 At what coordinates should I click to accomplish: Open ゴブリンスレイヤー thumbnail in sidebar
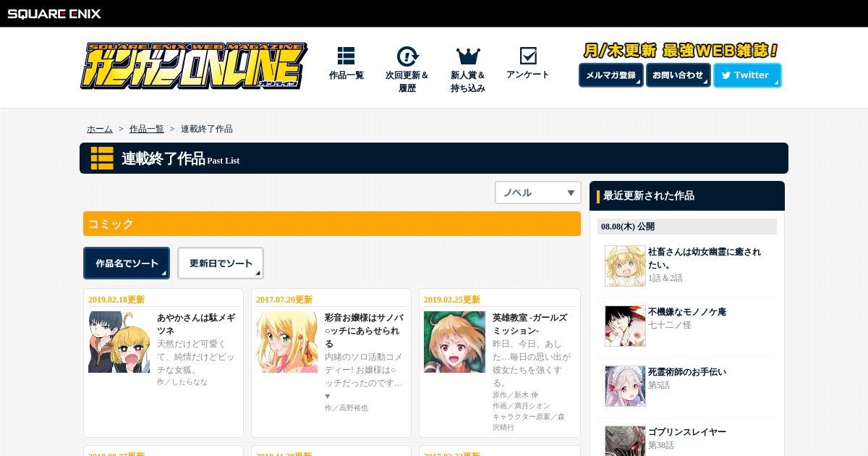click(x=625, y=441)
